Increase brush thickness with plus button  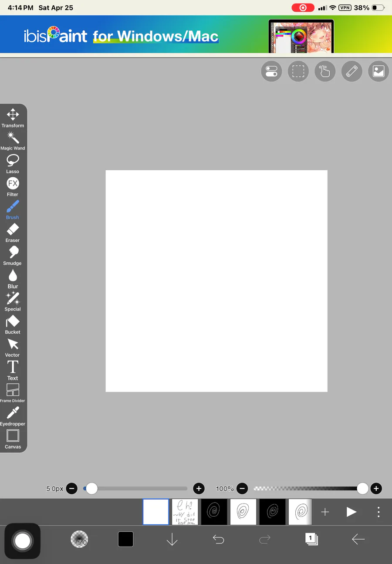[x=199, y=489]
